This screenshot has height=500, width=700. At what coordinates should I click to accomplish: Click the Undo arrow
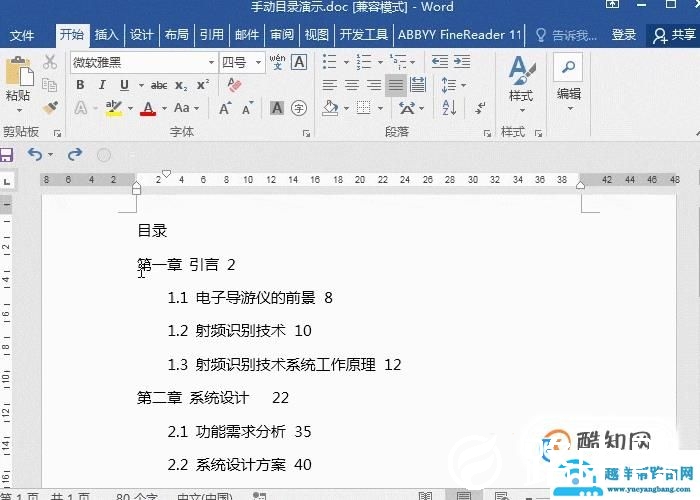[x=35, y=154]
